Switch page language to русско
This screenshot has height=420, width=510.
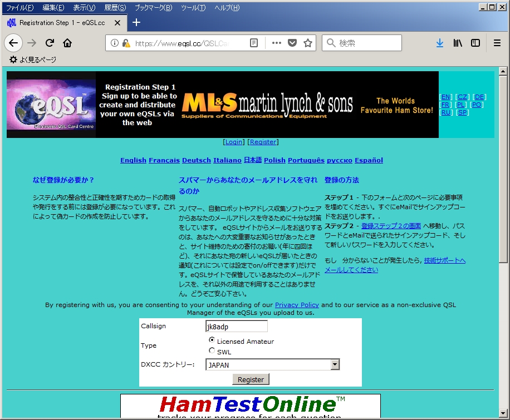pos(340,160)
